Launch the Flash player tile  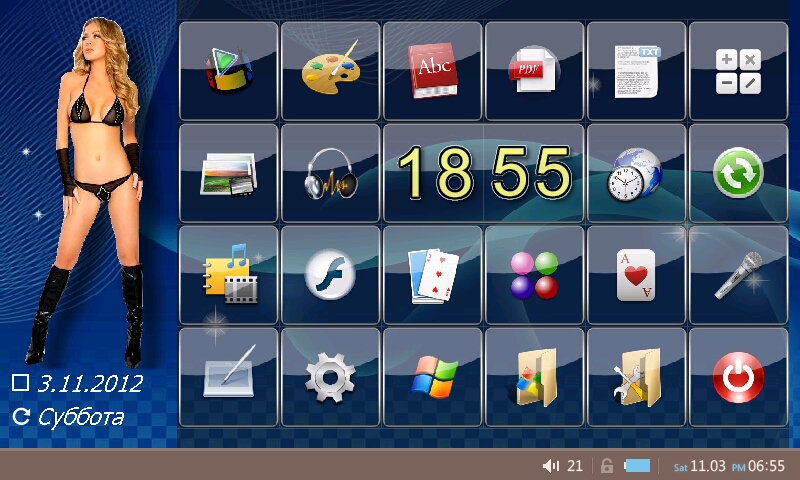[x=331, y=275]
